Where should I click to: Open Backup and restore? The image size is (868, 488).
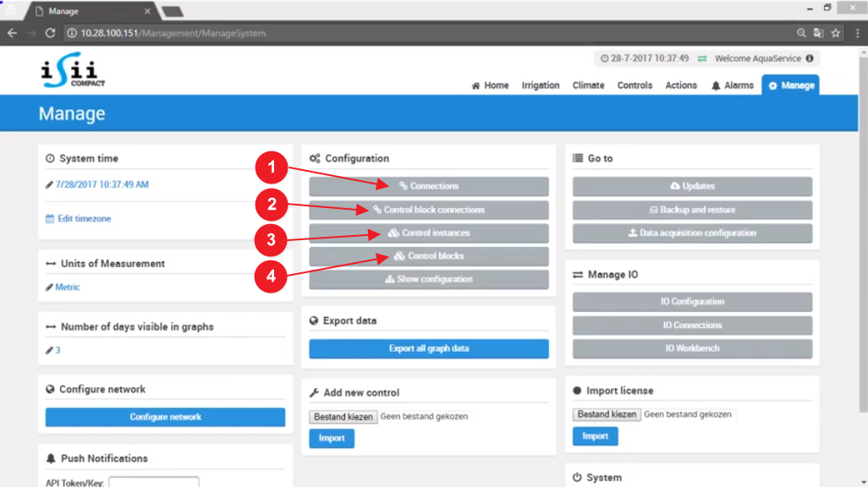pyautogui.click(x=693, y=211)
